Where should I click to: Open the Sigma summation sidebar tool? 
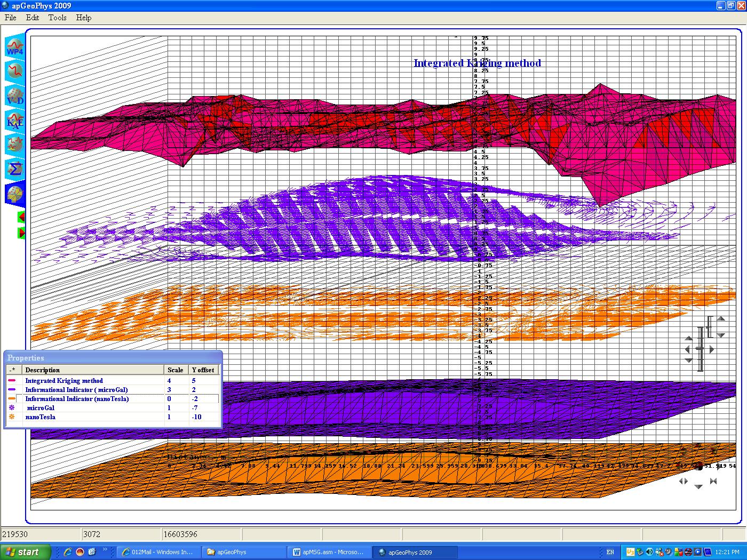click(15, 168)
